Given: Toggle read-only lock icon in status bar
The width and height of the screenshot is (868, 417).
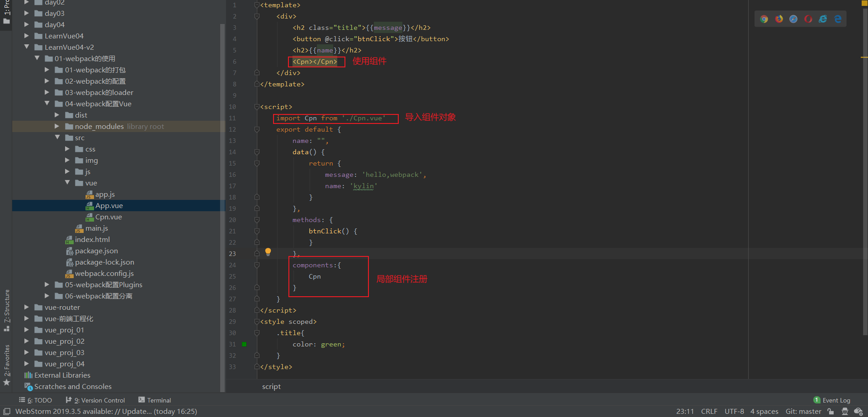Looking at the screenshot, I should coord(830,412).
